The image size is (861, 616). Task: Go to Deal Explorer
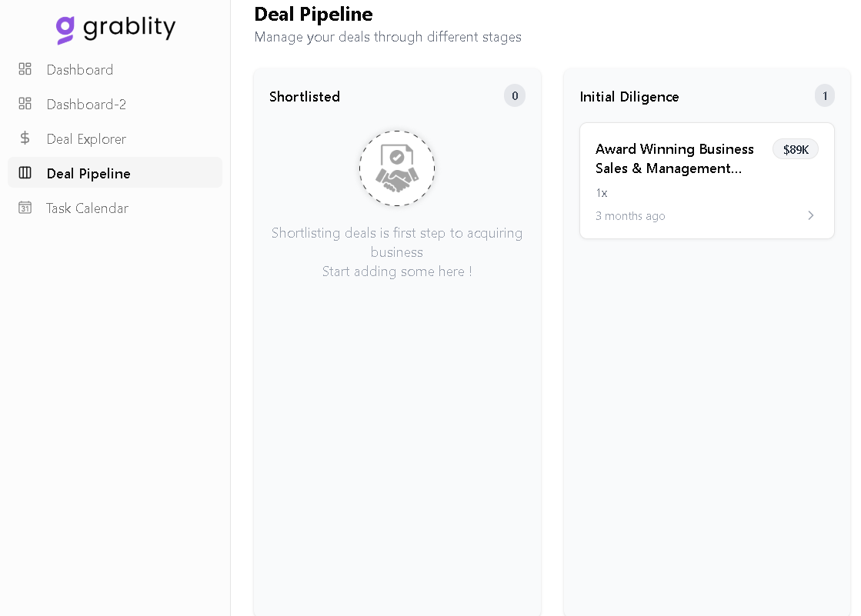click(86, 139)
